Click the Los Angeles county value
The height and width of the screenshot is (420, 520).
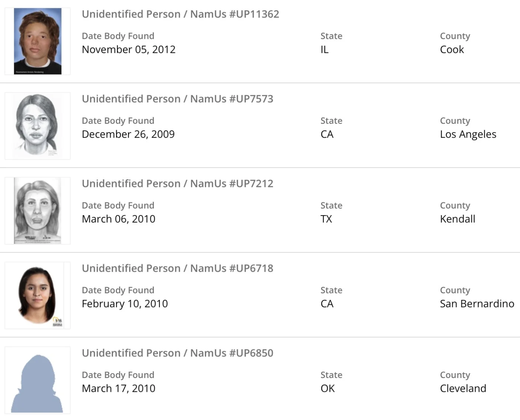point(468,134)
